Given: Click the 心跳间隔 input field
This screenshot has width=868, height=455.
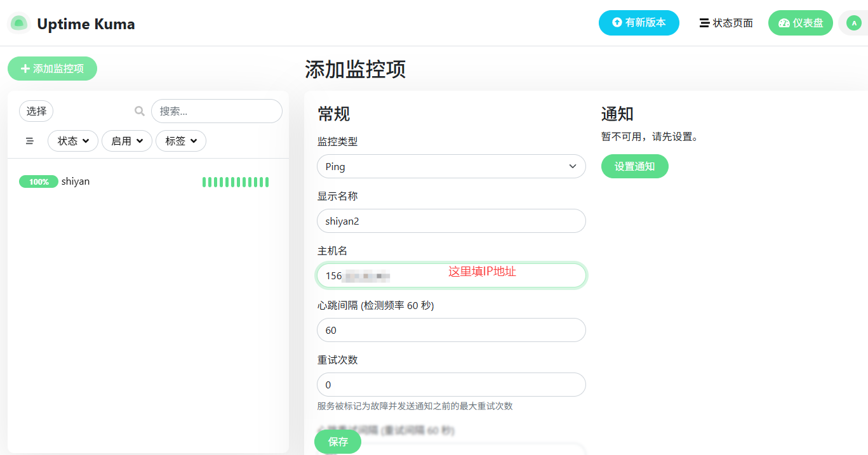Looking at the screenshot, I should (x=451, y=330).
